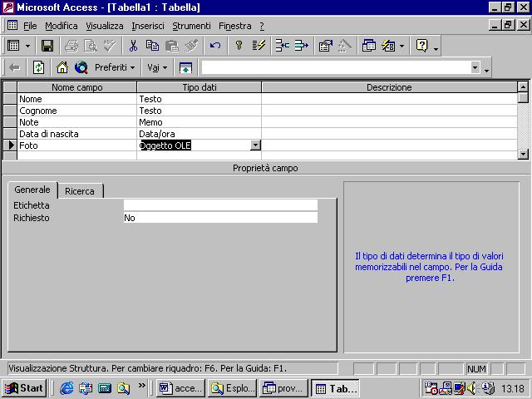The height and width of the screenshot is (399, 532).
Task: Click the Data/ora data type cell
Action: click(x=199, y=134)
